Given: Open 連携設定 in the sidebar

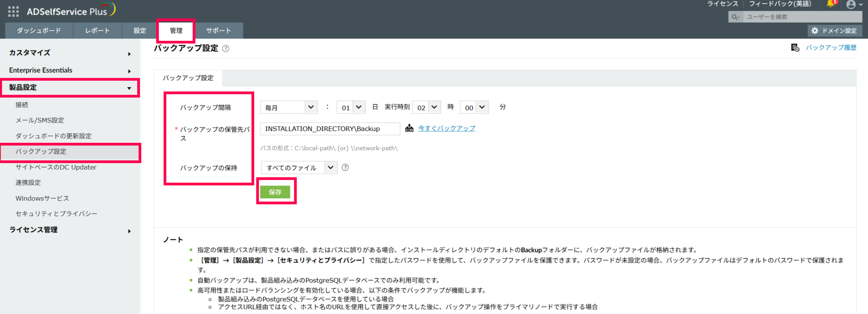Looking at the screenshot, I should [28, 183].
